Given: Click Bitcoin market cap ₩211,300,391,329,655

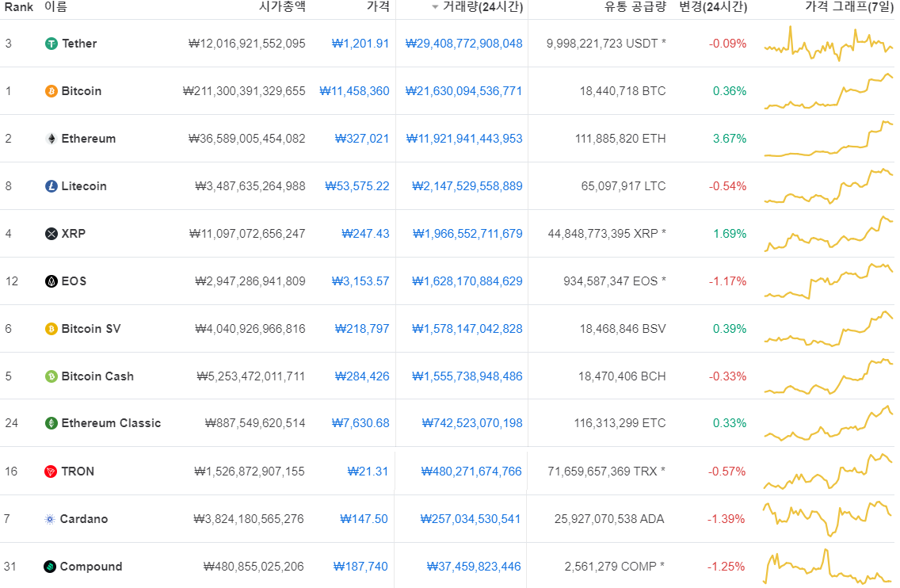Looking at the screenshot, I should tap(244, 91).
